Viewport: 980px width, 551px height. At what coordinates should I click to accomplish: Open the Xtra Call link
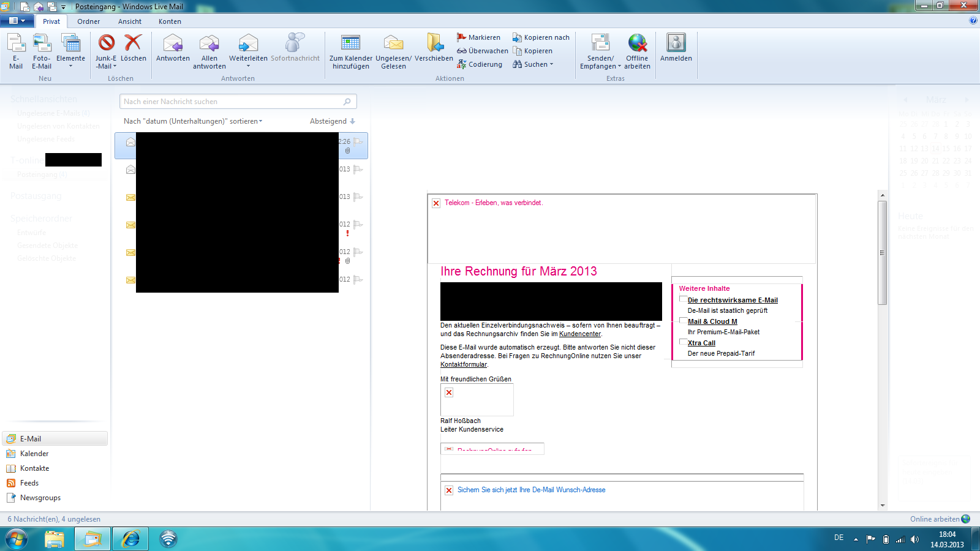point(701,343)
